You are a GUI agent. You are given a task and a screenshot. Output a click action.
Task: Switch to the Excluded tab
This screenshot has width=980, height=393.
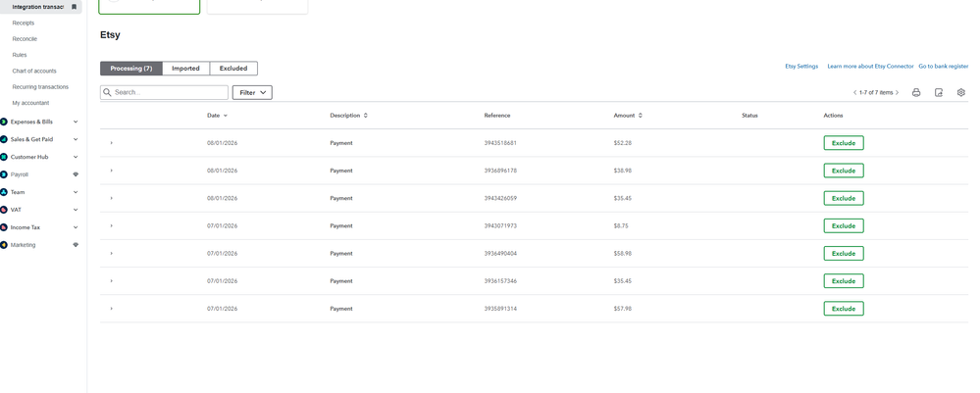point(233,69)
